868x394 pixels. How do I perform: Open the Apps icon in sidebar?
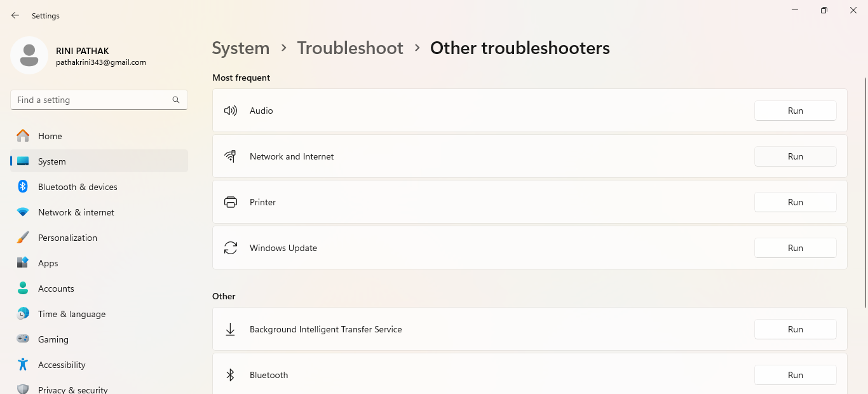[23, 263]
